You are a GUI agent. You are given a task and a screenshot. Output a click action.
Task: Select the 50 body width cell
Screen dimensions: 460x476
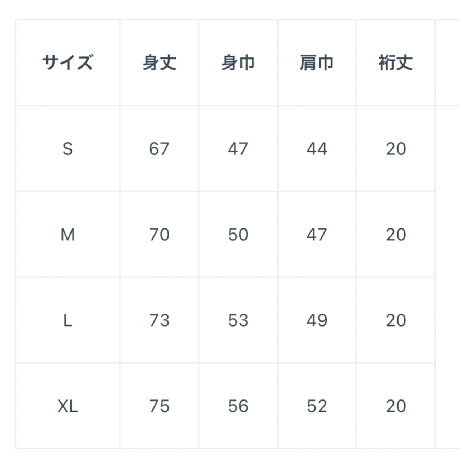(x=238, y=235)
